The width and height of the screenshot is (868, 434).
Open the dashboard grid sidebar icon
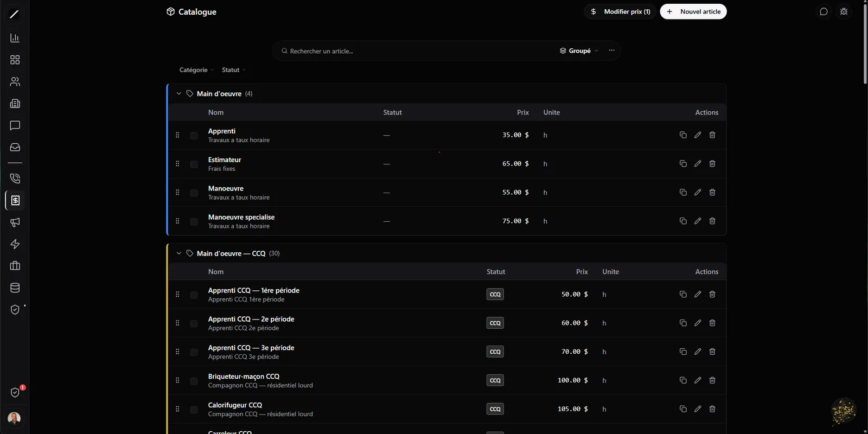click(15, 60)
